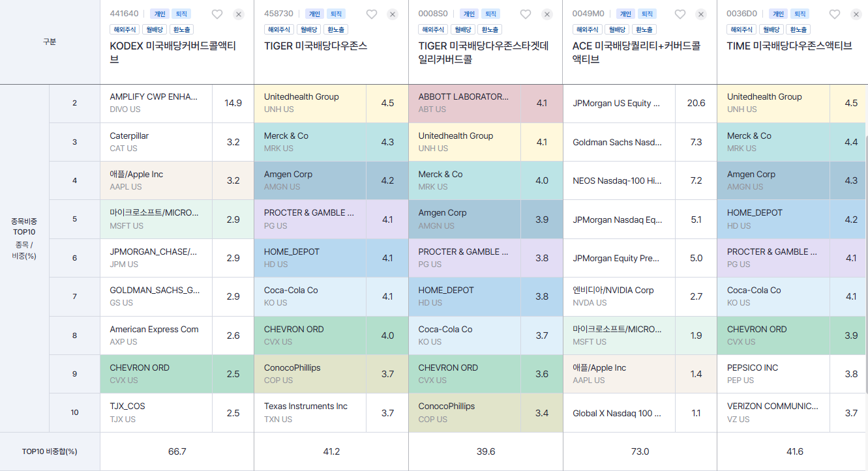Click the 14.9 weight value for DIVO US
This screenshot has width=868, height=471.
point(233,103)
